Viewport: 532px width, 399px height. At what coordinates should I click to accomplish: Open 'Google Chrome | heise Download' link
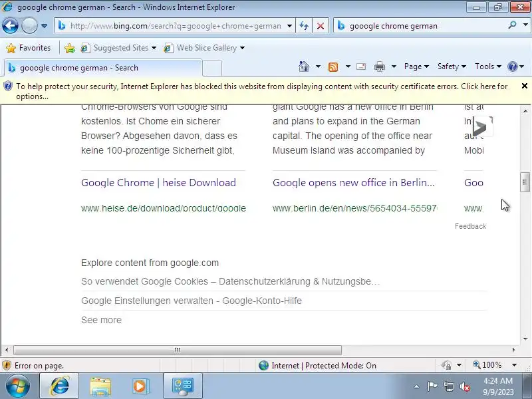158,182
